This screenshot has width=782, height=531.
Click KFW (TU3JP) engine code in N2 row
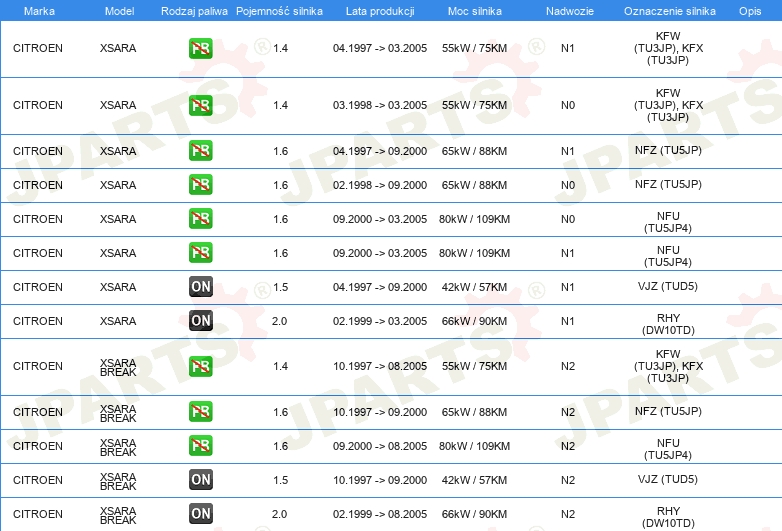pos(668,366)
